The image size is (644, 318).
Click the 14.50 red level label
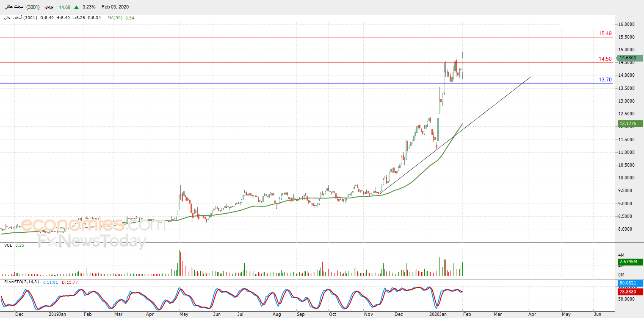[x=605, y=59]
